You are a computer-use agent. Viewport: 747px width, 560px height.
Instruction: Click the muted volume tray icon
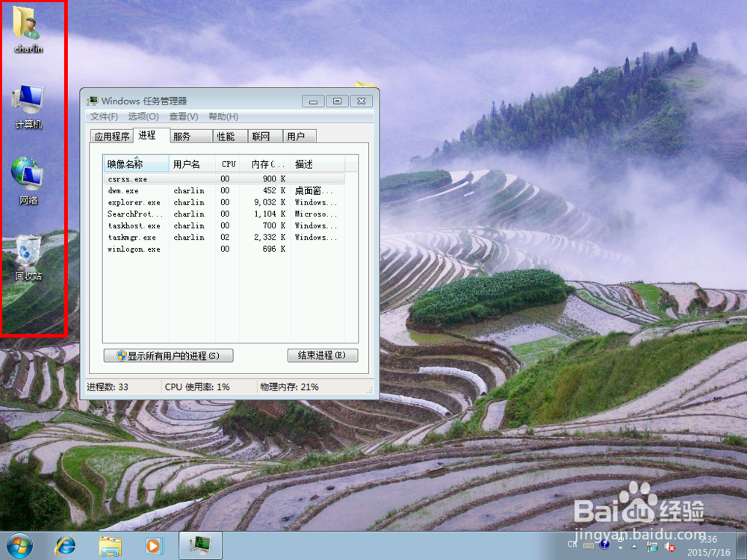670,547
